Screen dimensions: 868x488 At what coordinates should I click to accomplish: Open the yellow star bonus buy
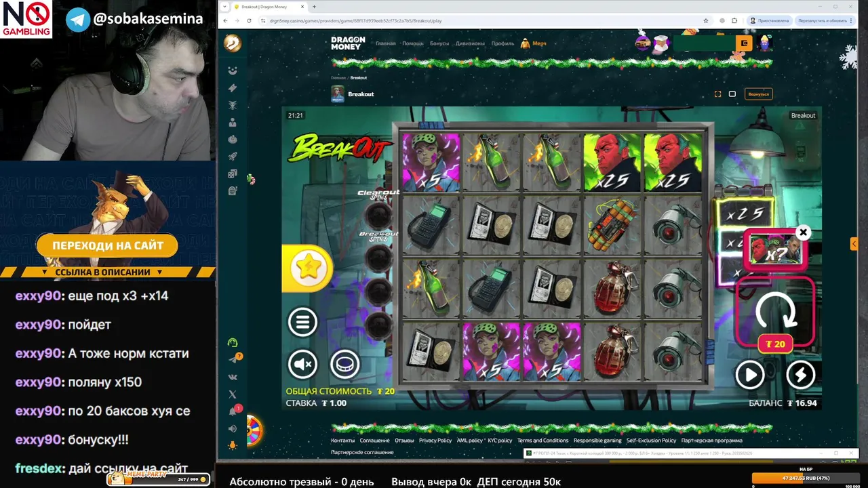(x=307, y=268)
